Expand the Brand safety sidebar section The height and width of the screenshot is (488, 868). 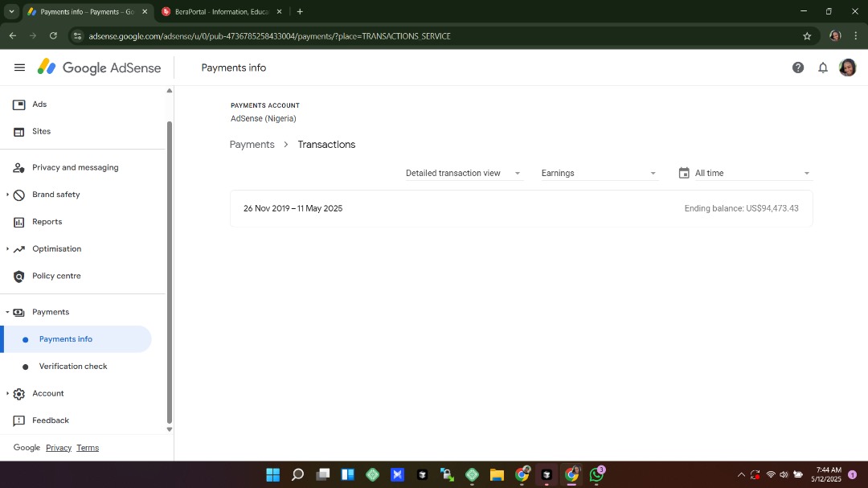[x=7, y=195]
